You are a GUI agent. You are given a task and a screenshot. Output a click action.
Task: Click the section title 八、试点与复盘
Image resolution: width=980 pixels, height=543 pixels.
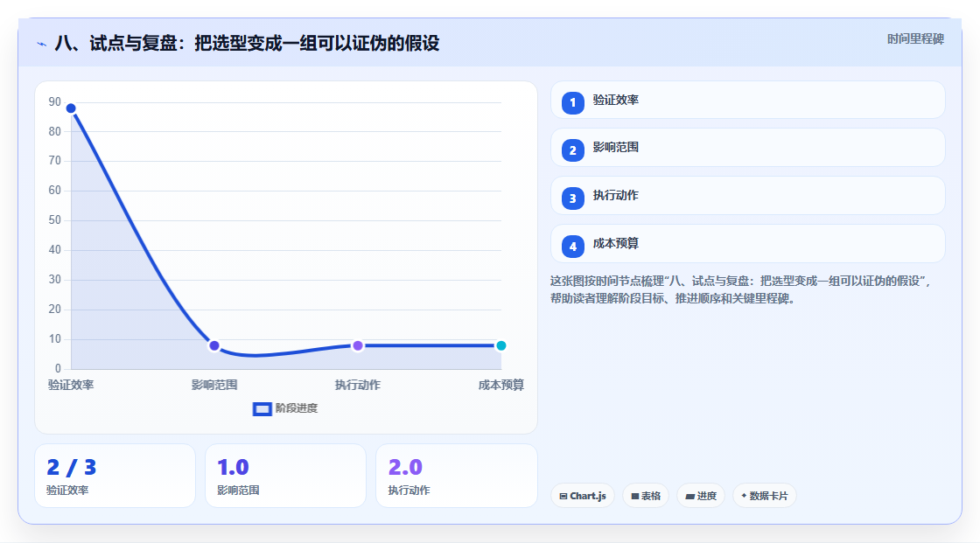(x=247, y=43)
